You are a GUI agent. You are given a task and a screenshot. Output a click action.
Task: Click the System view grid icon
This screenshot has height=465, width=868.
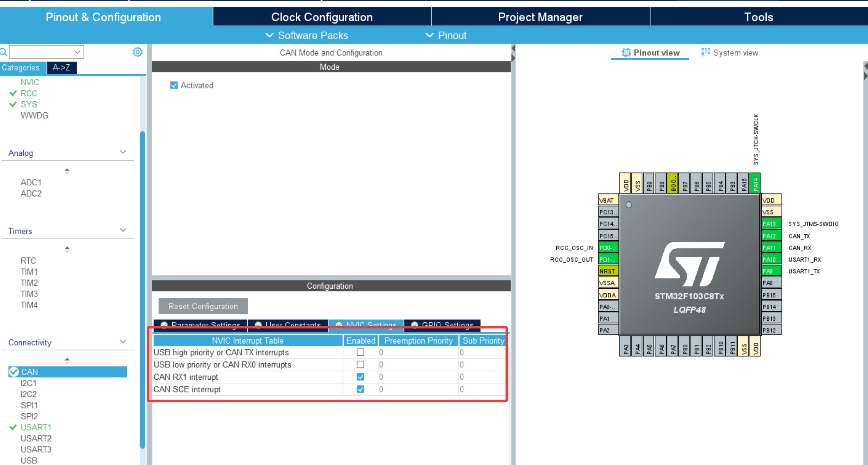[x=706, y=52]
